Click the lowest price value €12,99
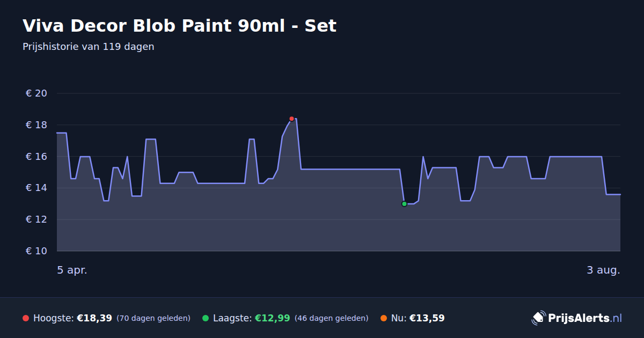This screenshot has width=644, height=338. coord(273,318)
